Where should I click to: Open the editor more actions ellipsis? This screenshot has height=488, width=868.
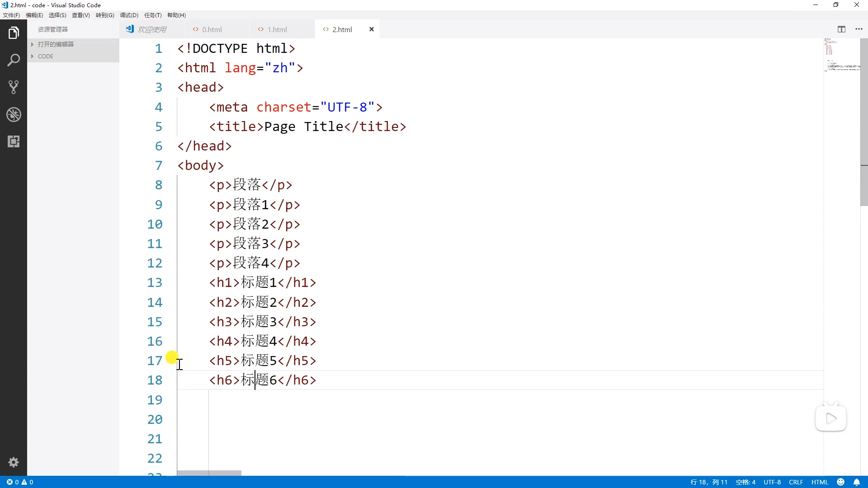tap(859, 29)
